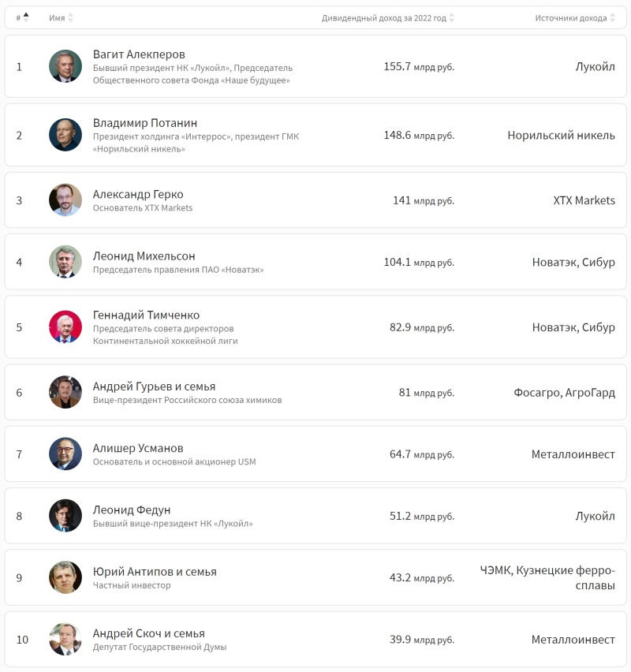Open the Александр Герко name link

[138, 194]
